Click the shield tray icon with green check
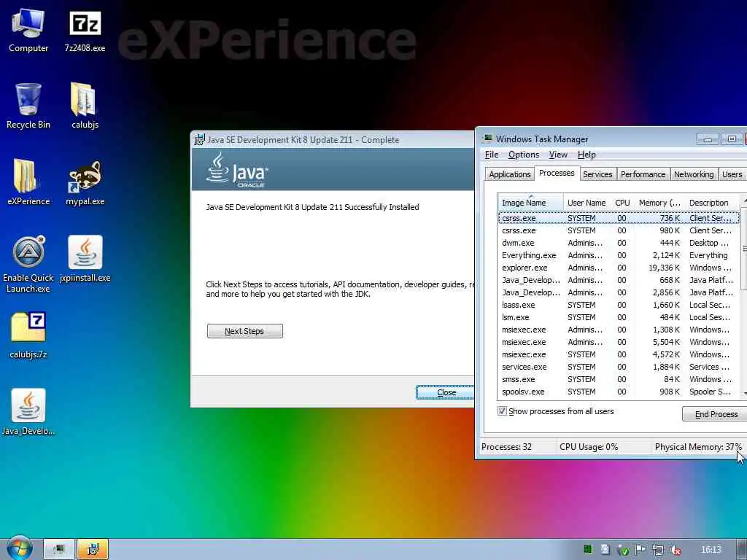This screenshot has width=747, height=560. [x=623, y=550]
